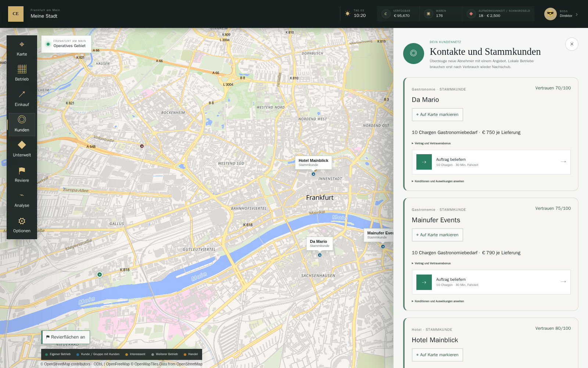Click the Aufmerksamkeit diamond icon
This screenshot has width=588, height=368.
click(x=471, y=14)
